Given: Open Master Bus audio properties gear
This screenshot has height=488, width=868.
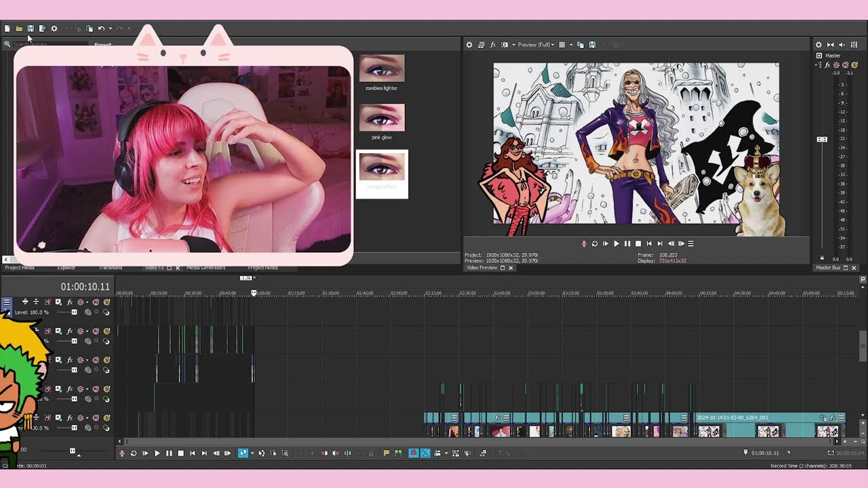Looking at the screenshot, I should [818, 45].
